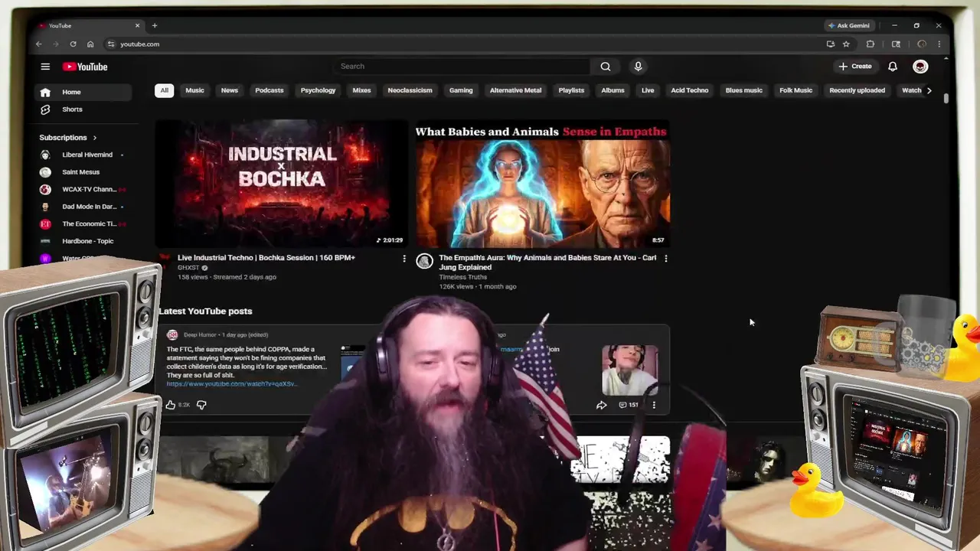Expand the Subscriptions section chevron
The width and height of the screenshot is (980, 551).
[x=95, y=138]
